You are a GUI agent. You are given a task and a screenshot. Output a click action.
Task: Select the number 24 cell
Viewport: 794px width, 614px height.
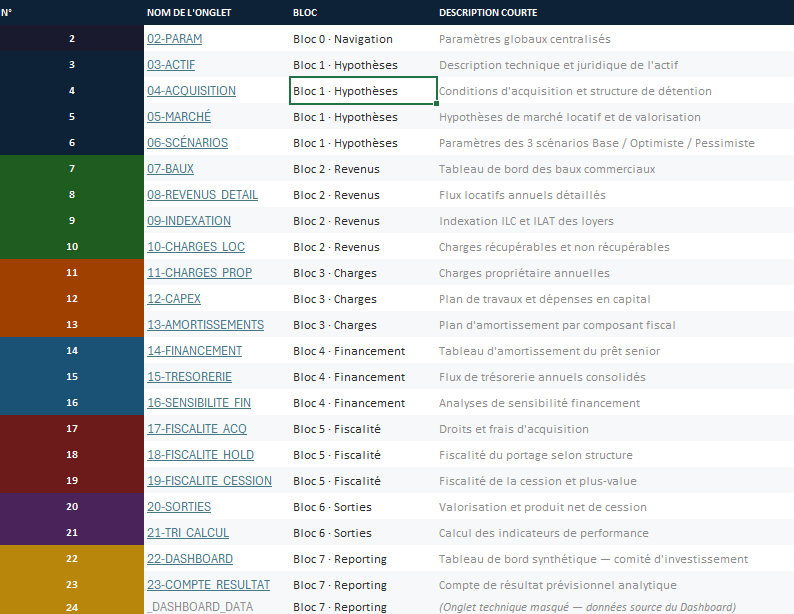72,606
